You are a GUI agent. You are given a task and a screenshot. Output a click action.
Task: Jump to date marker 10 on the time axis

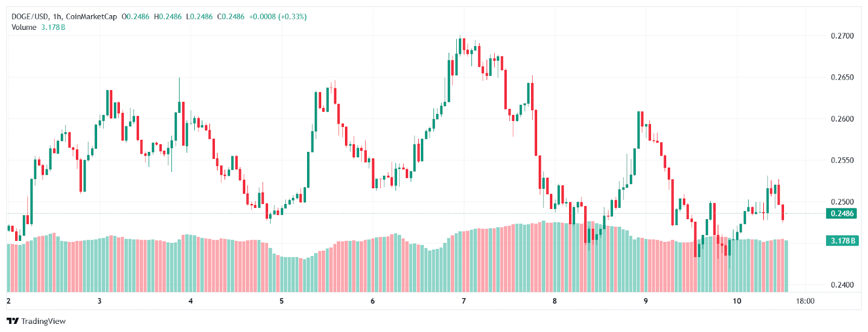[736, 301]
